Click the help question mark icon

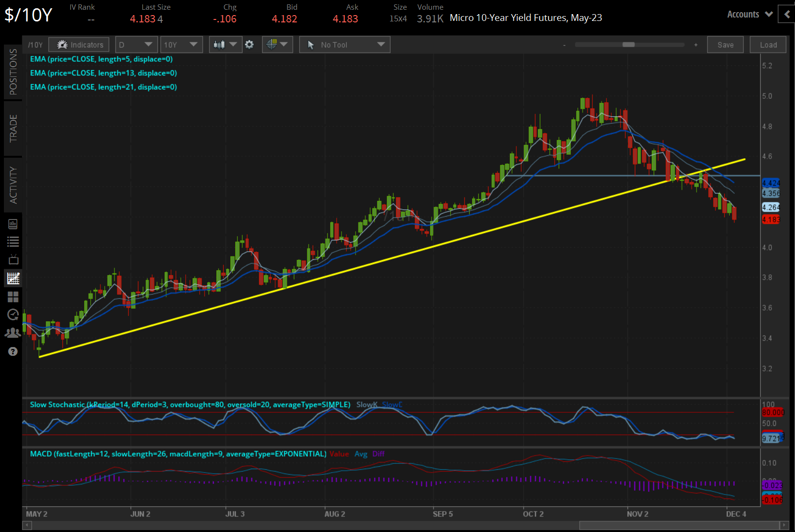click(13, 351)
